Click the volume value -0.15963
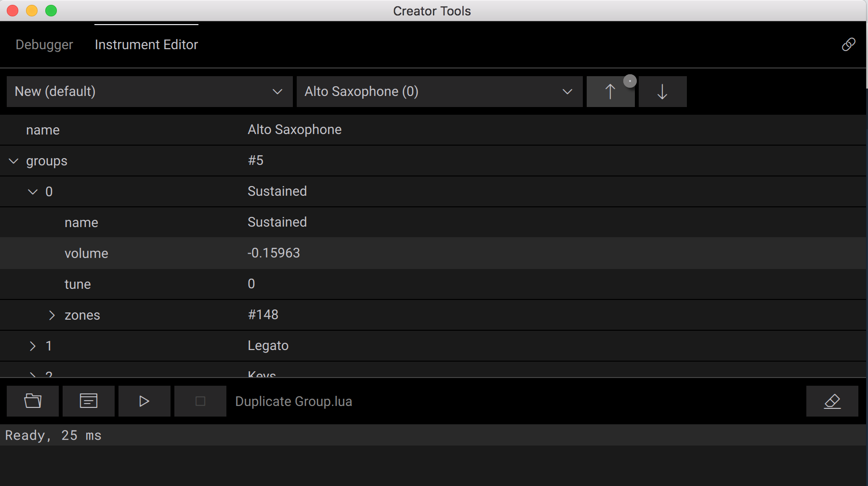 [x=274, y=253]
